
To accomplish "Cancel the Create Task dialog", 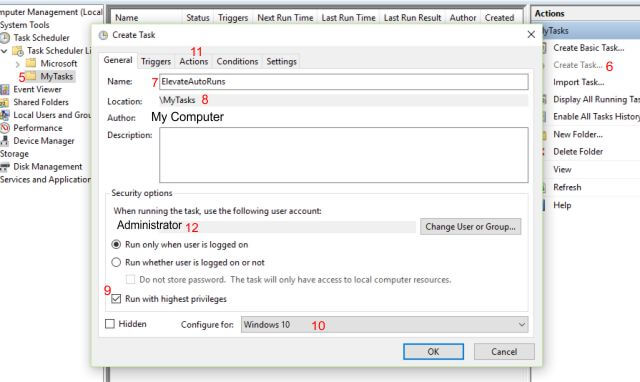I will click(504, 351).
